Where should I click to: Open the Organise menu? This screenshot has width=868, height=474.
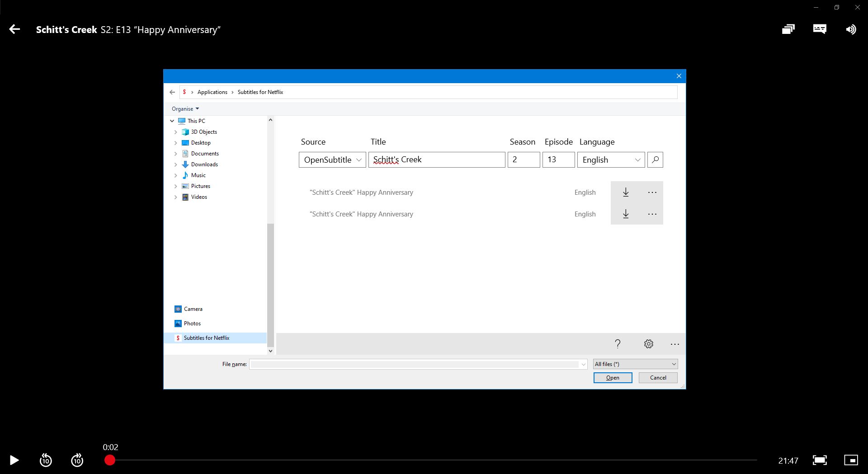coord(185,109)
